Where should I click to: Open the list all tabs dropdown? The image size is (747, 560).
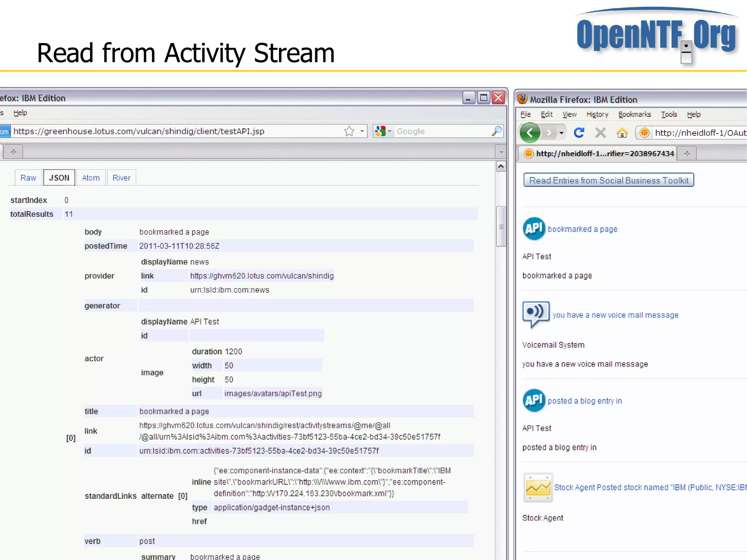pos(501,152)
